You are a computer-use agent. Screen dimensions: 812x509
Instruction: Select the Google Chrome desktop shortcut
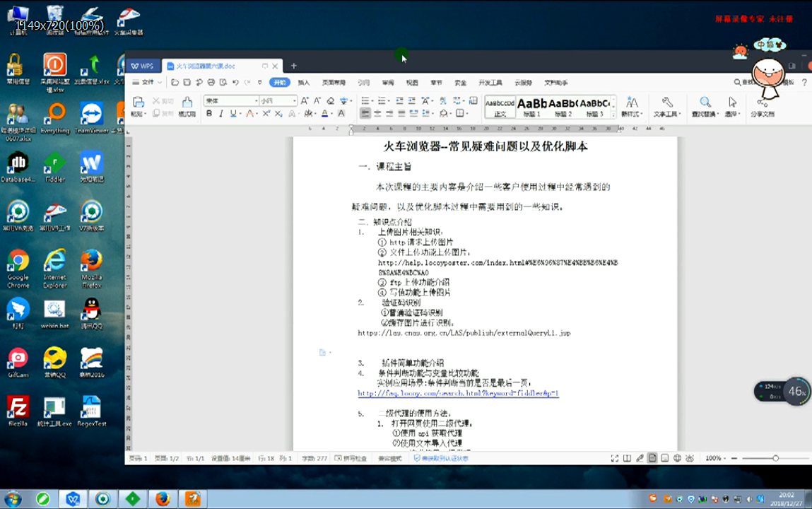click(18, 269)
